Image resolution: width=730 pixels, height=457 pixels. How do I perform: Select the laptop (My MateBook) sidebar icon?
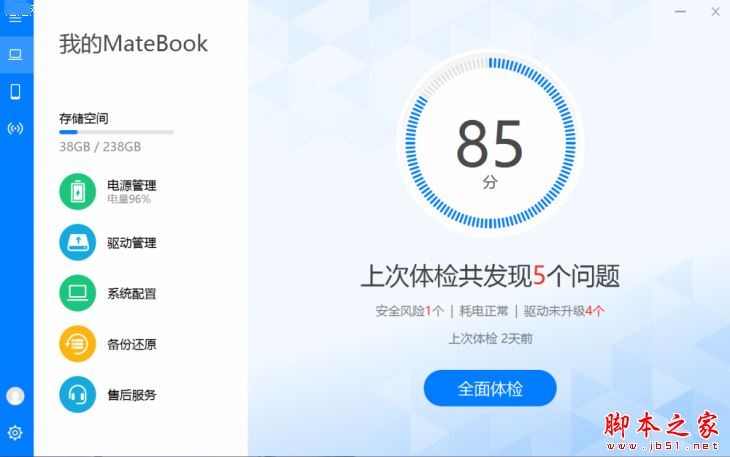coord(15,55)
